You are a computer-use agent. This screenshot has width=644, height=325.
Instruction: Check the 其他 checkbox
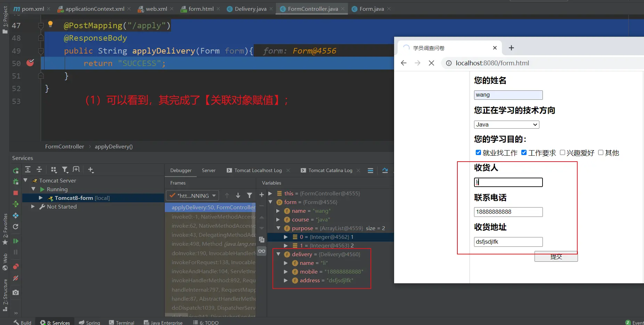(x=601, y=153)
